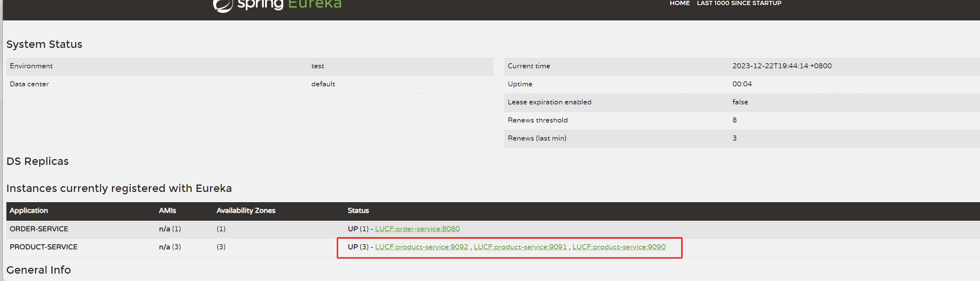The image size is (980, 281).
Task: Click the System Status heading
Action: point(44,44)
